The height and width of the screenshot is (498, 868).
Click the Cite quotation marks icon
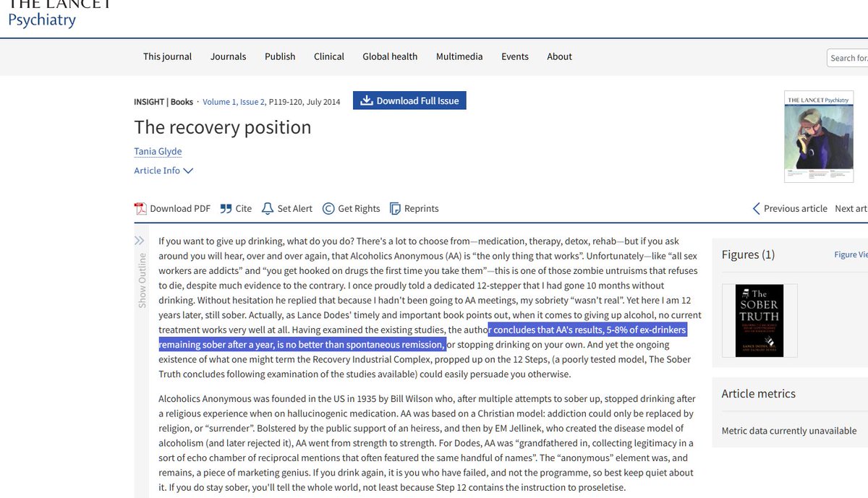pyautogui.click(x=226, y=208)
